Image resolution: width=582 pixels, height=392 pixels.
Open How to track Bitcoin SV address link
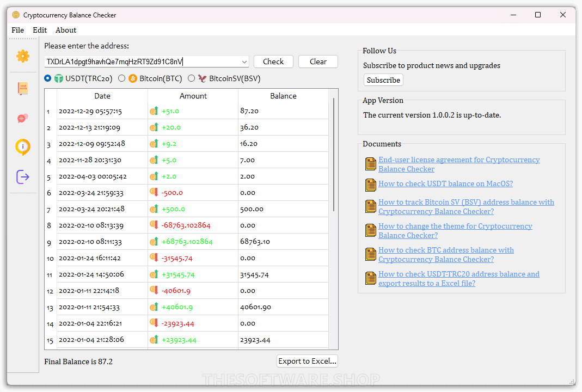(466, 207)
